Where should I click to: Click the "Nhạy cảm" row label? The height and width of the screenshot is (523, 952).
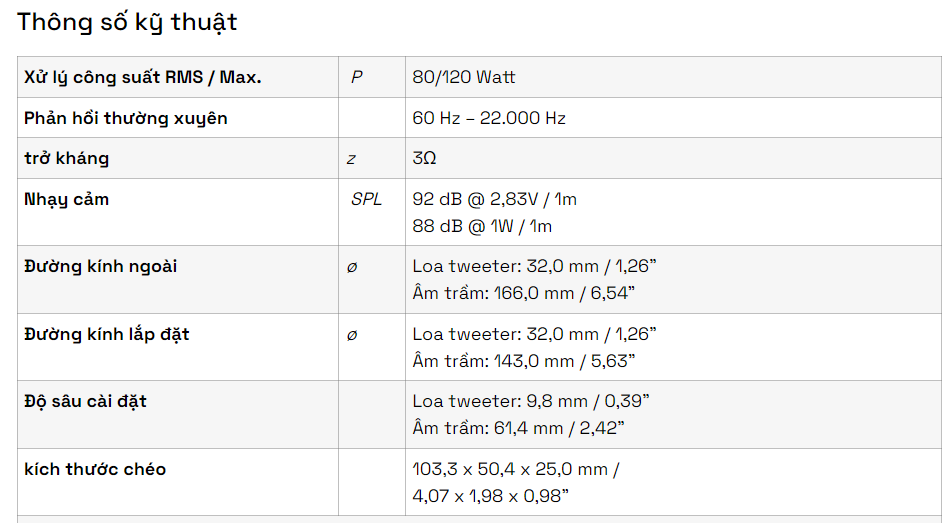tap(67, 199)
